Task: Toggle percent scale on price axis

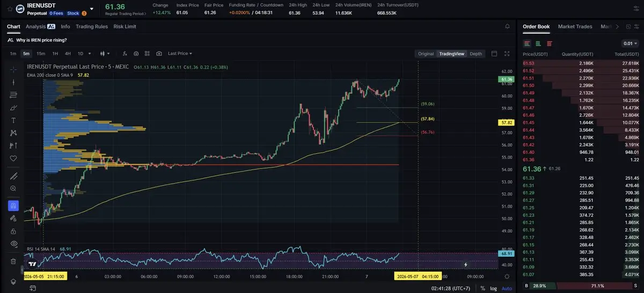Action: [x=482, y=289]
